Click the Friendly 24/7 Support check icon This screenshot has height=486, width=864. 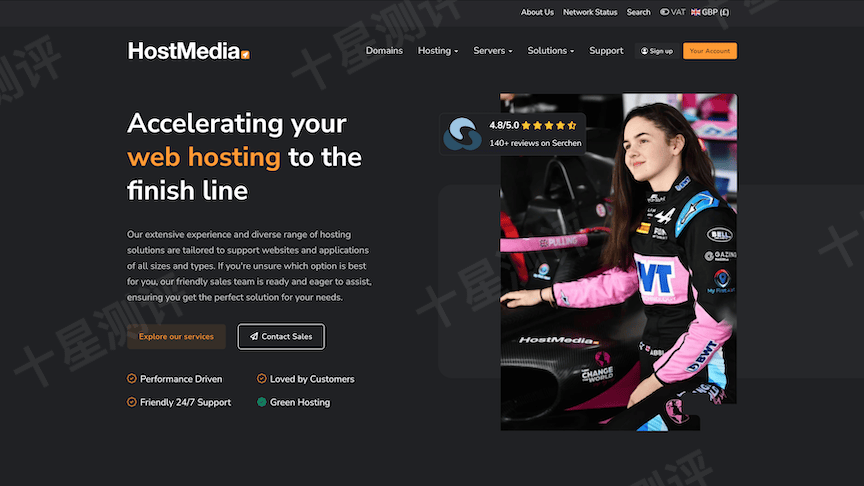(x=132, y=402)
